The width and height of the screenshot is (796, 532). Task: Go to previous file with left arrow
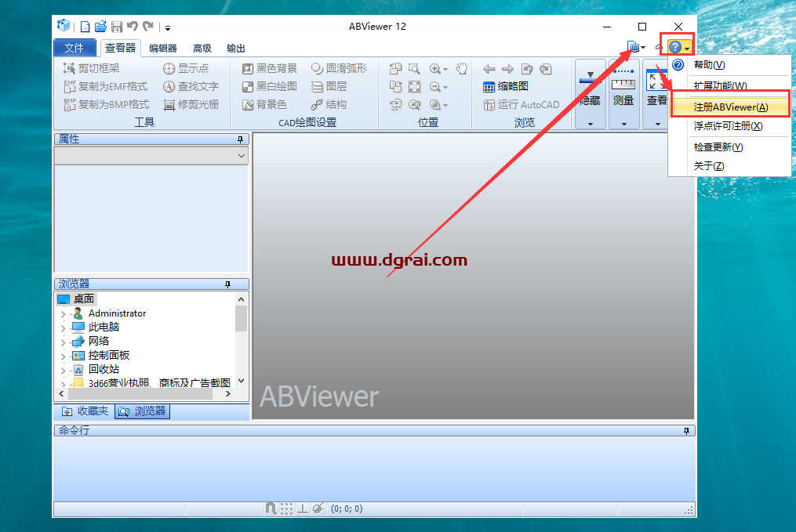[x=489, y=69]
